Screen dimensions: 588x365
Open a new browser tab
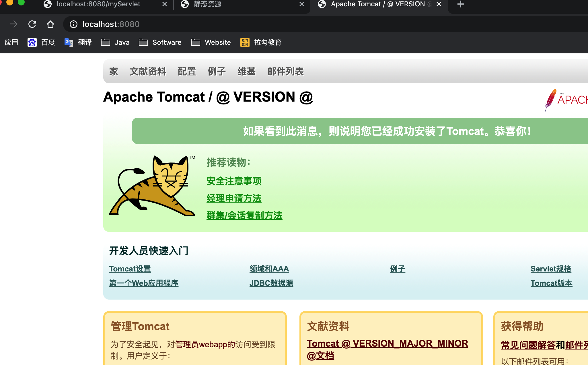point(460,4)
